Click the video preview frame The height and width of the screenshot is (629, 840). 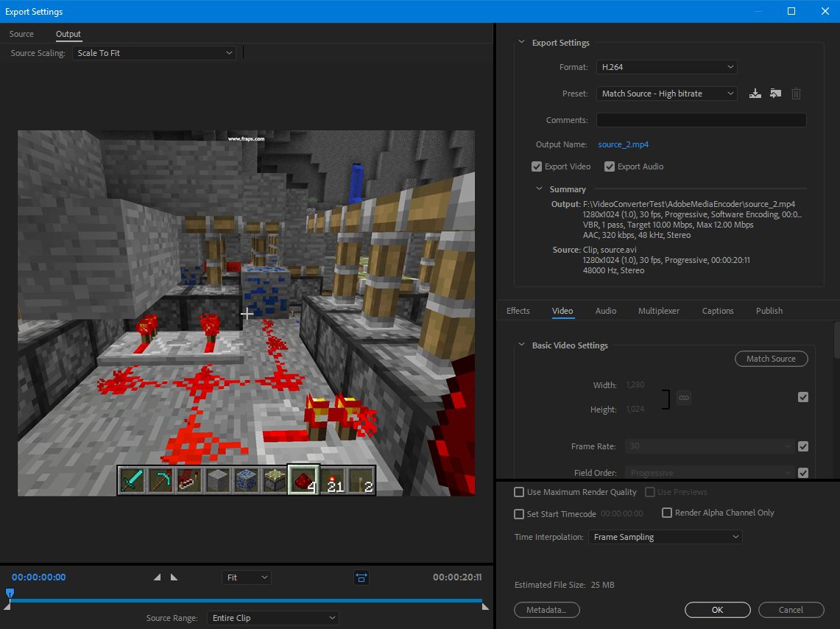click(x=247, y=313)
